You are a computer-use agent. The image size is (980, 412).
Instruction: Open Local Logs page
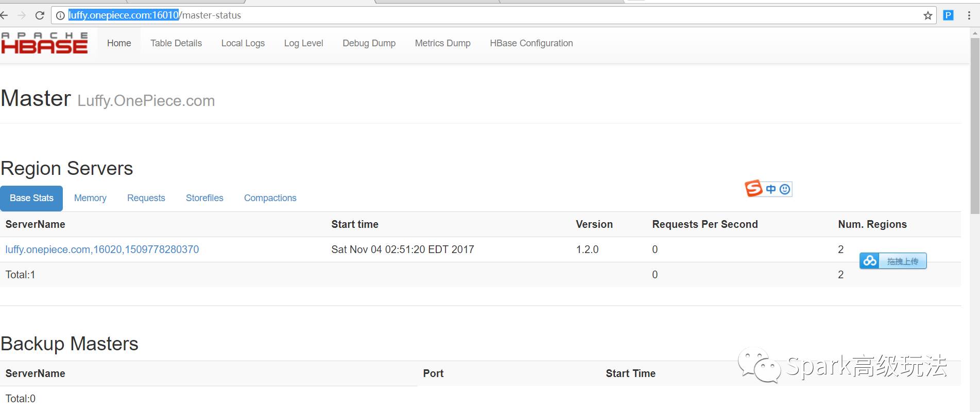click(243, 43)
